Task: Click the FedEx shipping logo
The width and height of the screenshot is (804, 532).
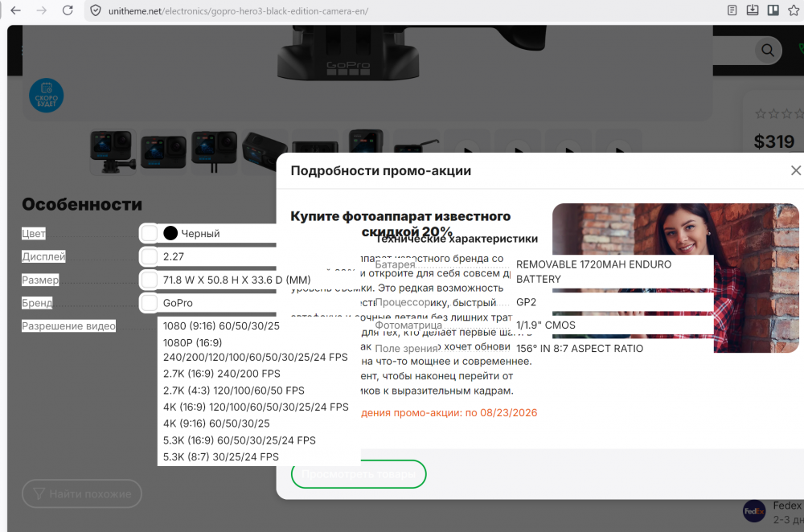Action: pos(753,511)
